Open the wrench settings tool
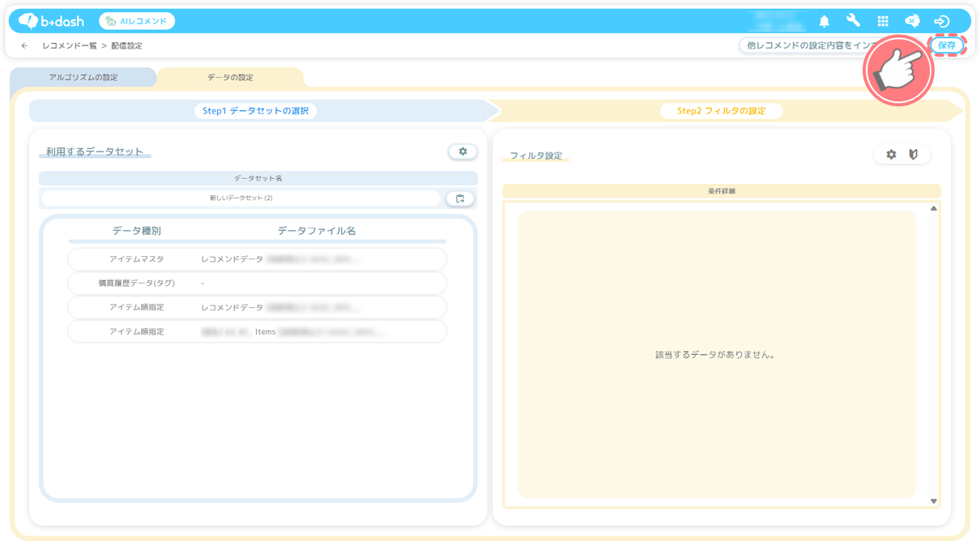Image resolution: width=980 pixels, height=551 pixels. (x=853, y=21)
